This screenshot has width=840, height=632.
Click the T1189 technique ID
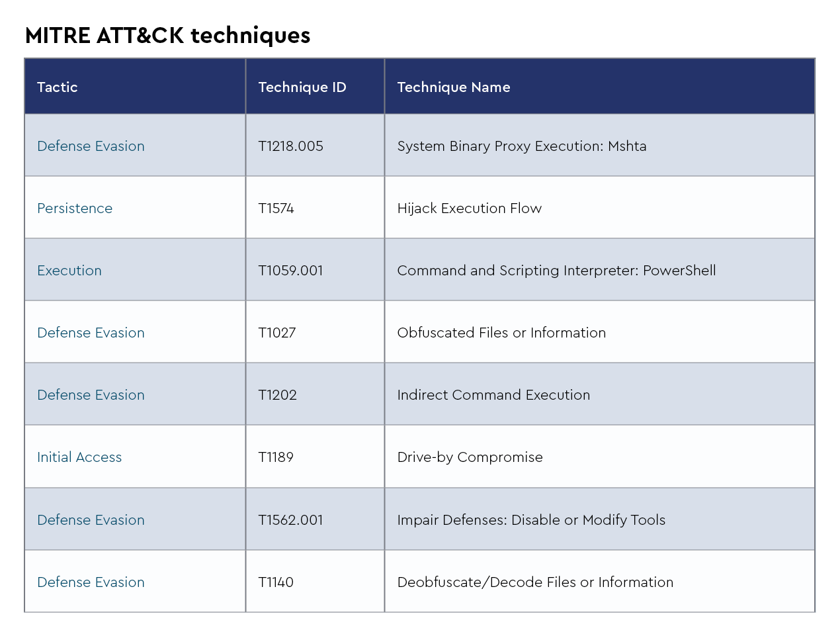276,457
